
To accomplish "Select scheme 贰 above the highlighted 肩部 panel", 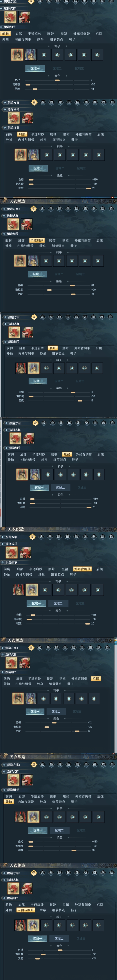I will (43, 102).
